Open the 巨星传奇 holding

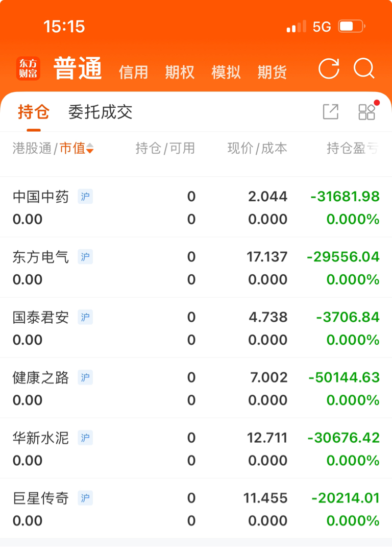click(x=196, y=509)
